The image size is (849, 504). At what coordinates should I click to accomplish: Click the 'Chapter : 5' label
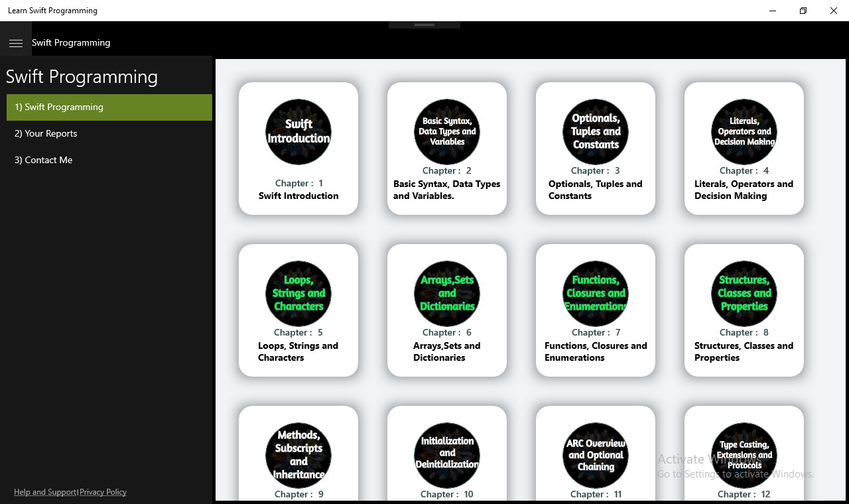coord(298,332)
